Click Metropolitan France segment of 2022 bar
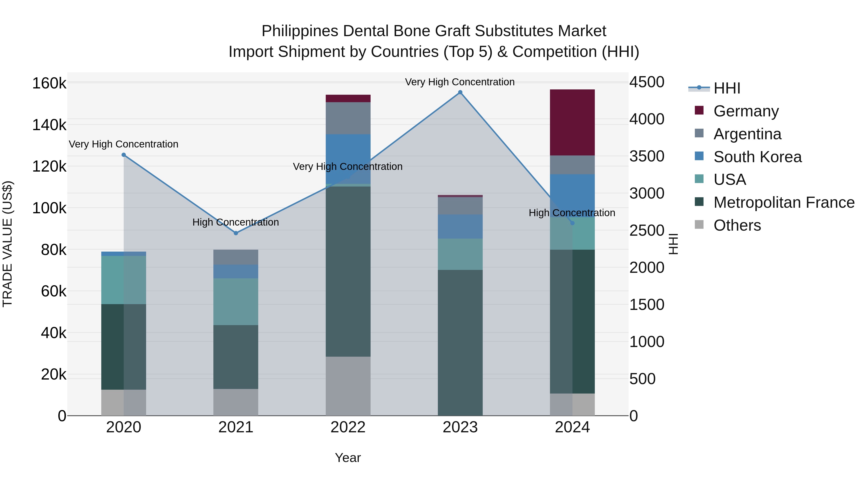The image size is (868, 488). click(348, 271)
